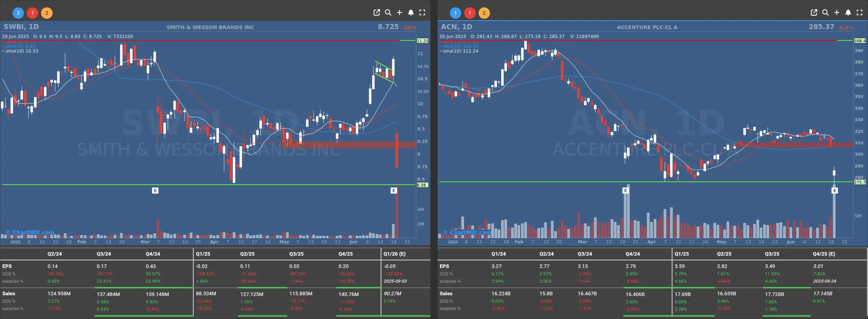868x319 pixels.
Task: Click June earnings E marker on SWBI chart
Action: [x=393, y=190]
